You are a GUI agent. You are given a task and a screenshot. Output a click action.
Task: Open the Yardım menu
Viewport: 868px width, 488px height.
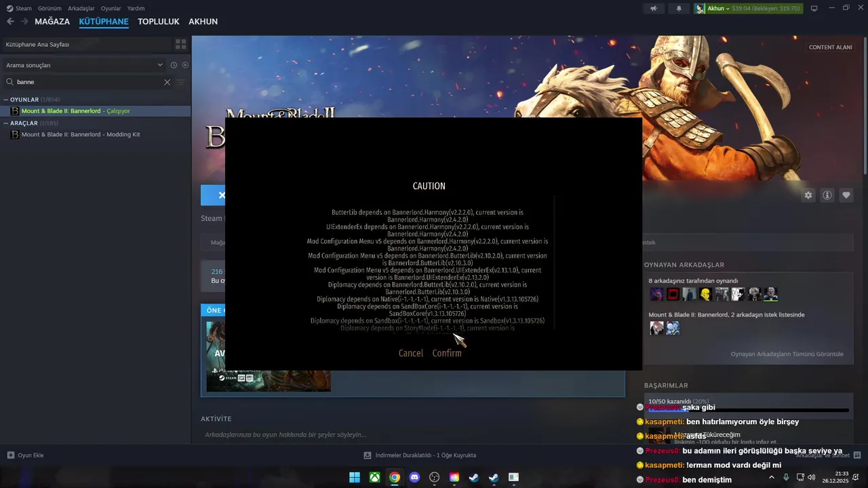pos(136,8)
